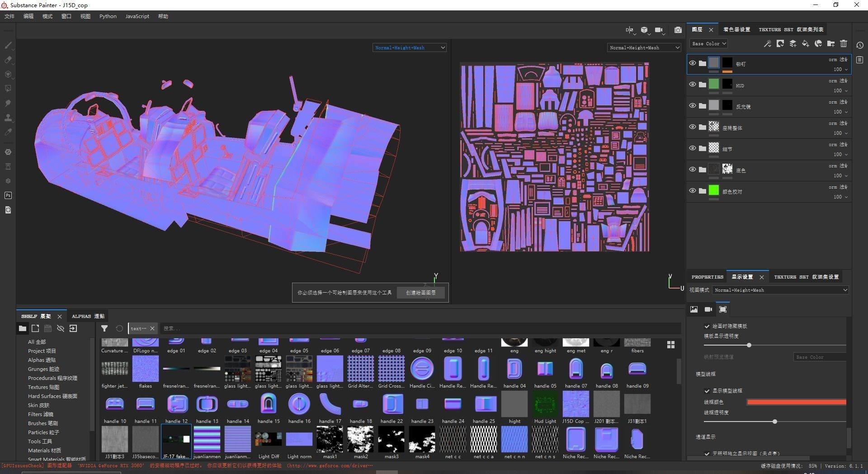The height and width of the screenshot is (474, 868).
Task: Select the Material picker tool
Action: (8, 132)
